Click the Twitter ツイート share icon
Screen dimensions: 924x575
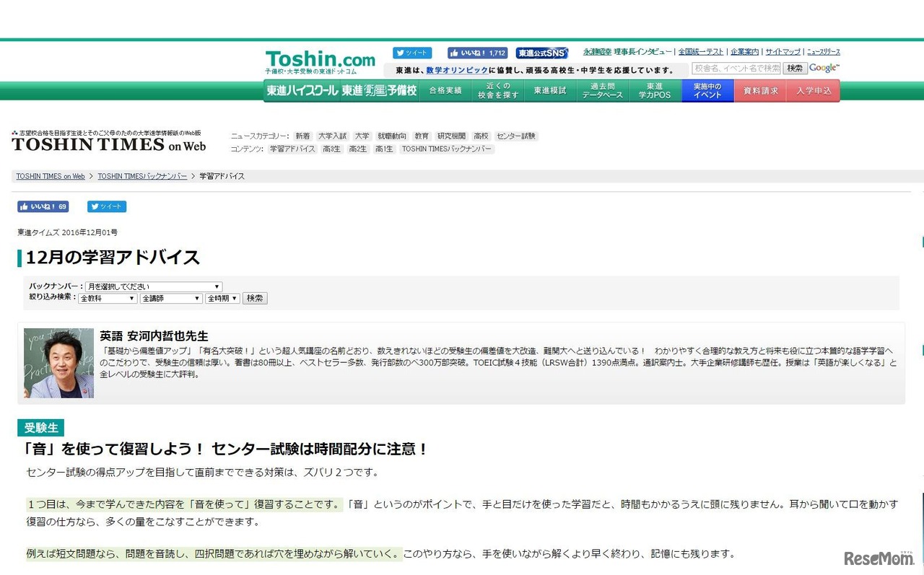point(412,52)
